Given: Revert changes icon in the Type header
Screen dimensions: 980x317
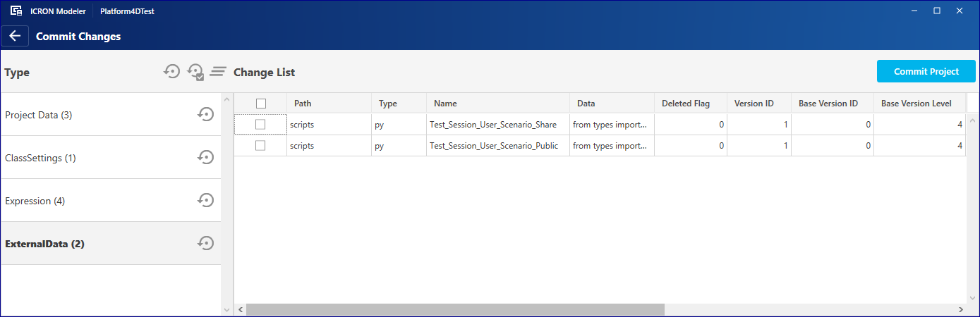Looking at the screenshot, I should (171, 71).
